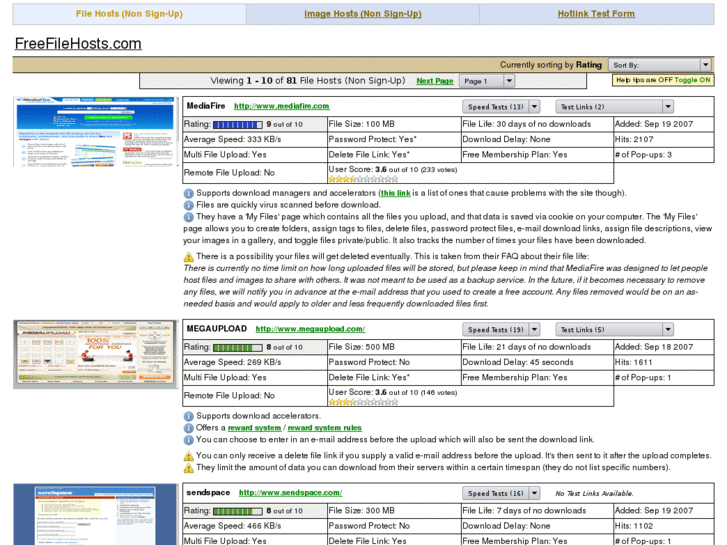This screenshot has width=727, height=545.
Task: Expand sendspace Speed Tests (16) dropdown
Action: tap(501, 493)
